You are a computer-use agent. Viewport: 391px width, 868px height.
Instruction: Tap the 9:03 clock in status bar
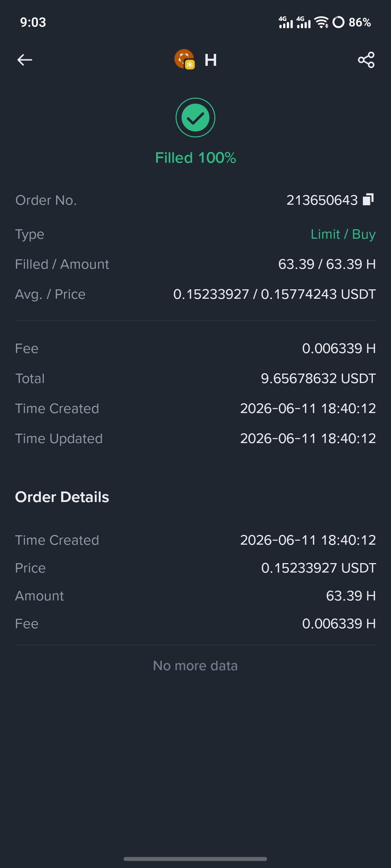(33, 22)
